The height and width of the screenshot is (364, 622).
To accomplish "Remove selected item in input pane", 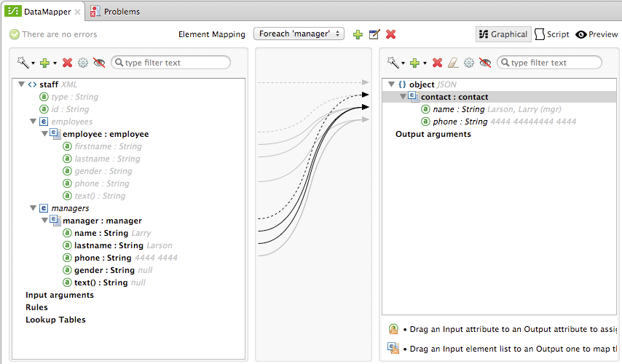I will (68, 63).
